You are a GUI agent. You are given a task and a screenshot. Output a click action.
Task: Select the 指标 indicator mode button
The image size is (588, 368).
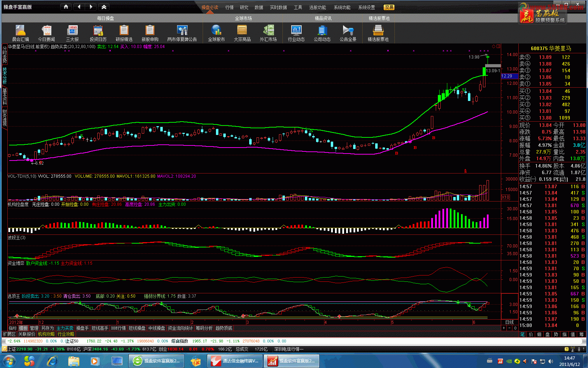13,328
